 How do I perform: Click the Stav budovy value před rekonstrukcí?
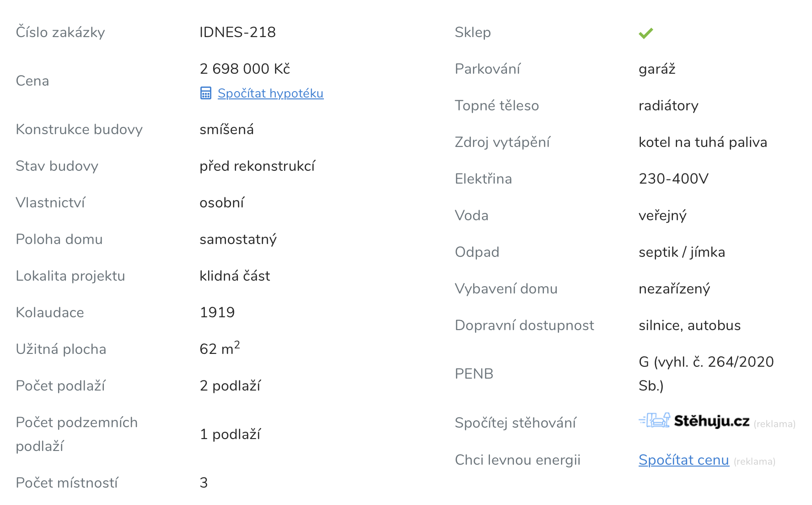tap(257, 166)
